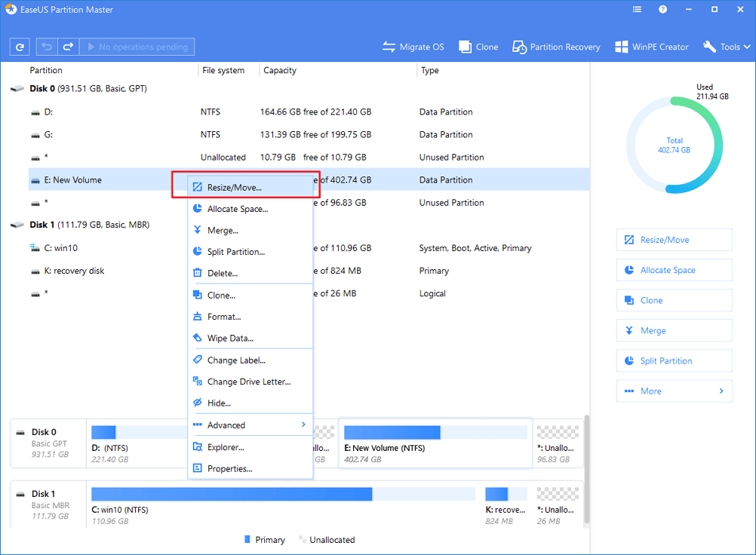Open help question mark icon
Screen dimensions: 756x555
[663, 9]
